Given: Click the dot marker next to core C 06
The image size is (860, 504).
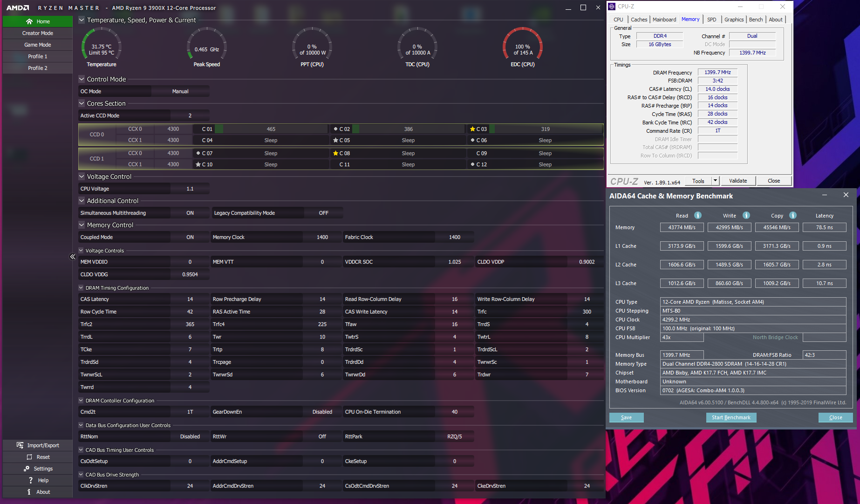Looking at the screenshot, I should click(472, 140).
